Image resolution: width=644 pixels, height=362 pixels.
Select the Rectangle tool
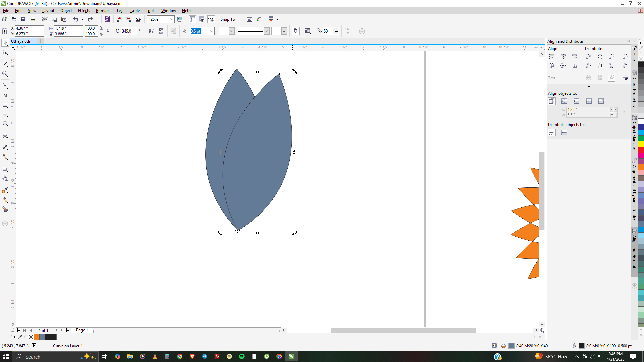click(x=5, y=105)
